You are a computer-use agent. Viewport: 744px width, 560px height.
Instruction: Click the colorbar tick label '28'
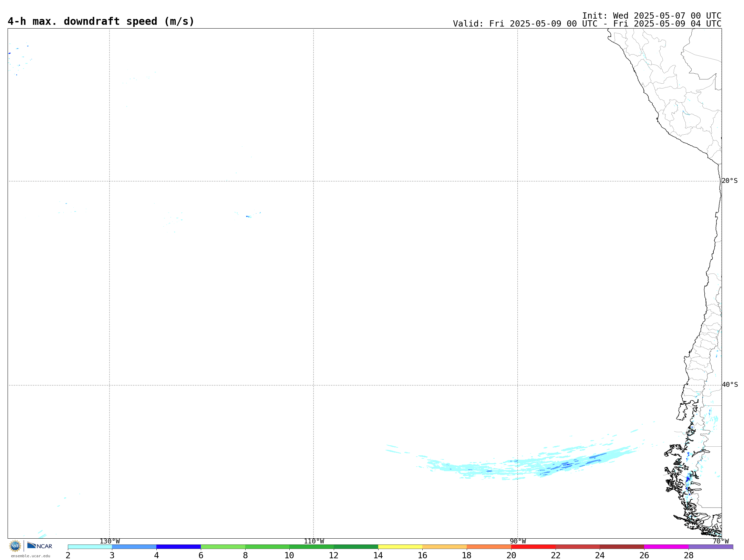pos(689,556)
